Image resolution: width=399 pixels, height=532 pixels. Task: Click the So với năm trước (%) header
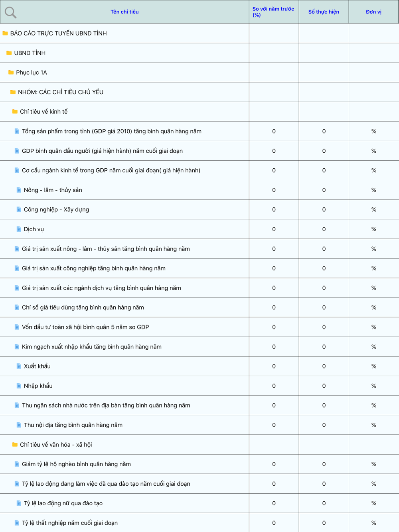click(x=273, y=12)
